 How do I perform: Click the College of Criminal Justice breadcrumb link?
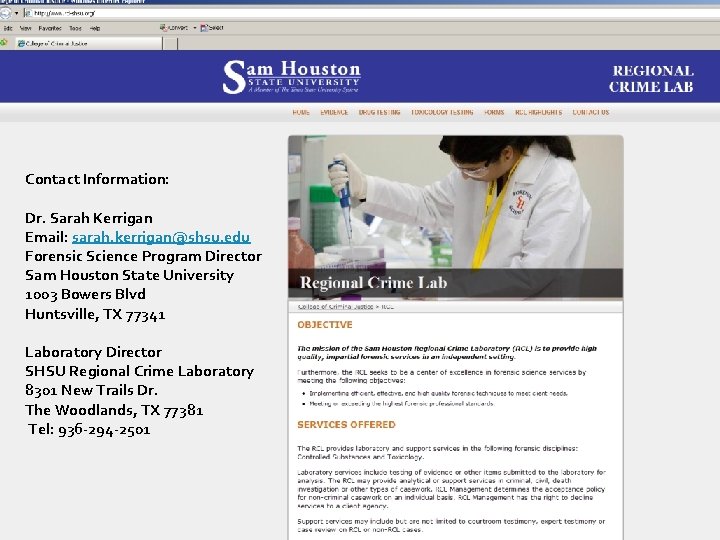[335, 307]
